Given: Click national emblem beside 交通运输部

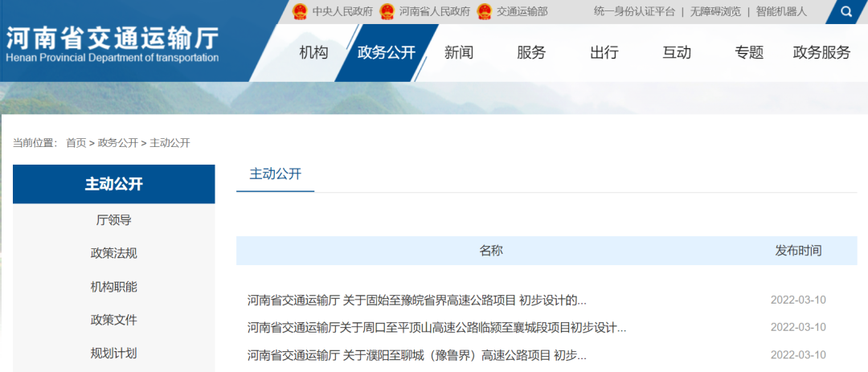Looking at the screenshot, I should coord(484,12).
